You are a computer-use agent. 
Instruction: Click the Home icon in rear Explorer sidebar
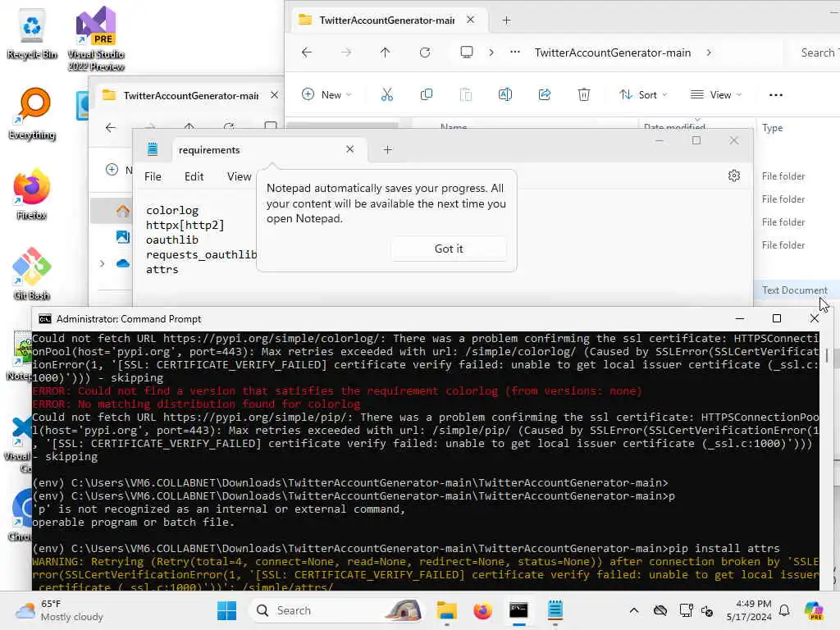(123, 211)
